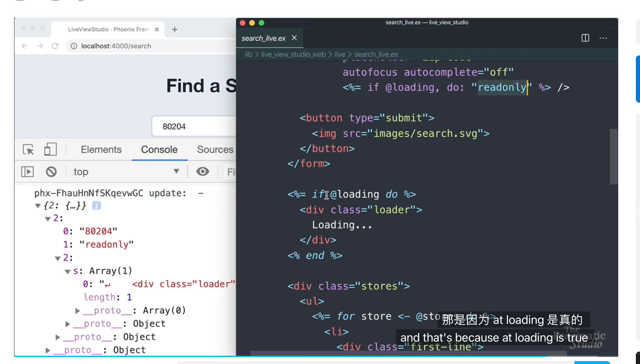Split the search_live.ex editor
This screenshot has width=640, height=364.
pyautogui.click(x=585, y=38)
